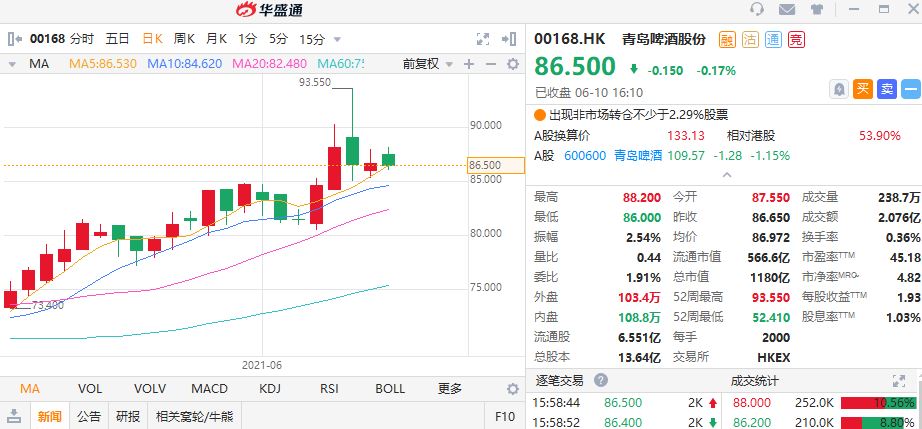The height and width of the screenshot is (429, 922).
Task: Open the messages envelope icon
Action: click(787, 9)
